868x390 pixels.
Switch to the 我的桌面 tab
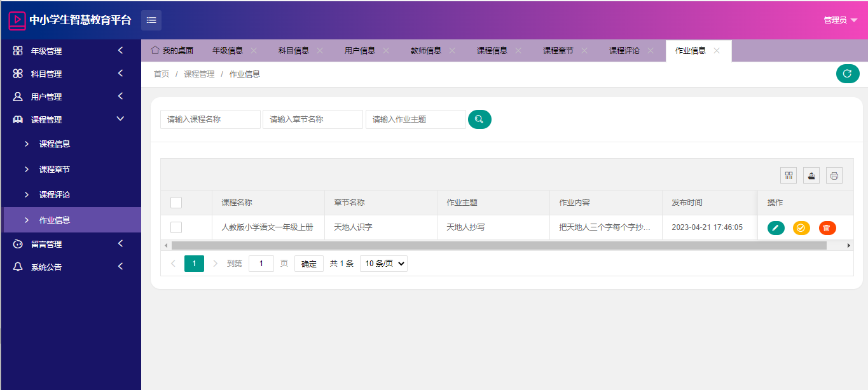point(172,51)
